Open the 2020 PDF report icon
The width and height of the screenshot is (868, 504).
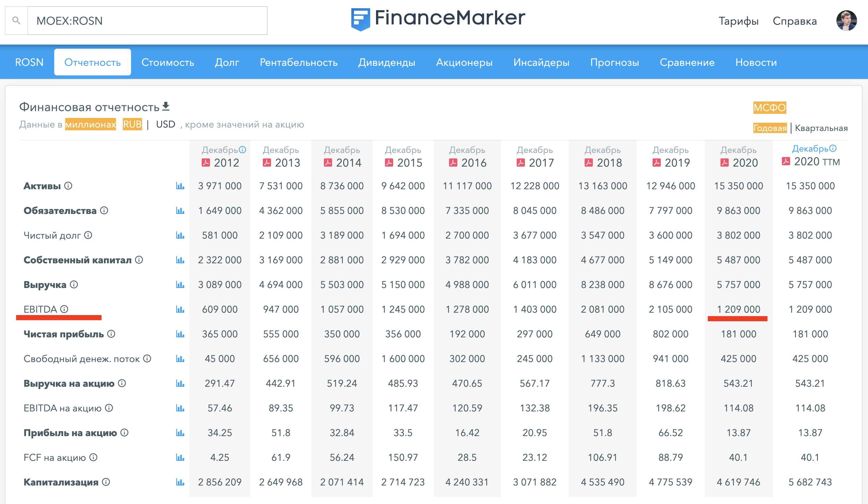(724, 163)
